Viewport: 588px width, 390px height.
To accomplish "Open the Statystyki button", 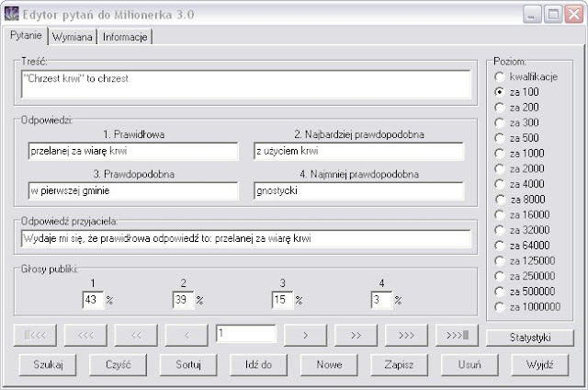I will click(530, 338).
